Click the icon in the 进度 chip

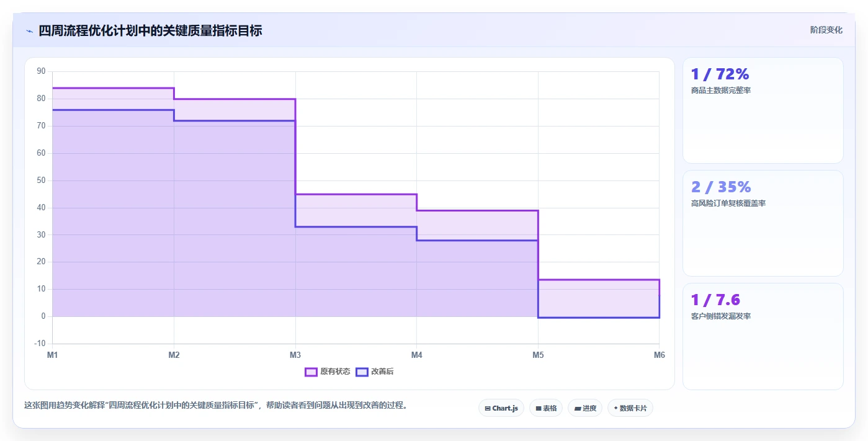tap(577, 408)
